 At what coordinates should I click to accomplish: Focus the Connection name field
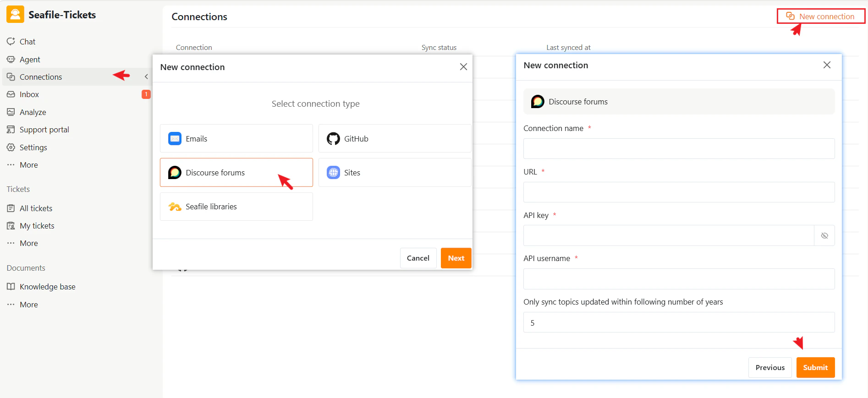click(679, 149)
